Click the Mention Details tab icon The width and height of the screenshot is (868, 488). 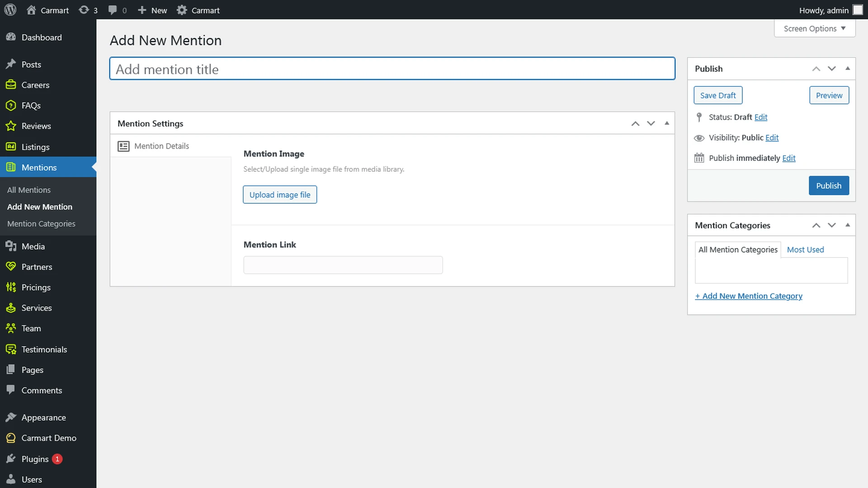123,146
